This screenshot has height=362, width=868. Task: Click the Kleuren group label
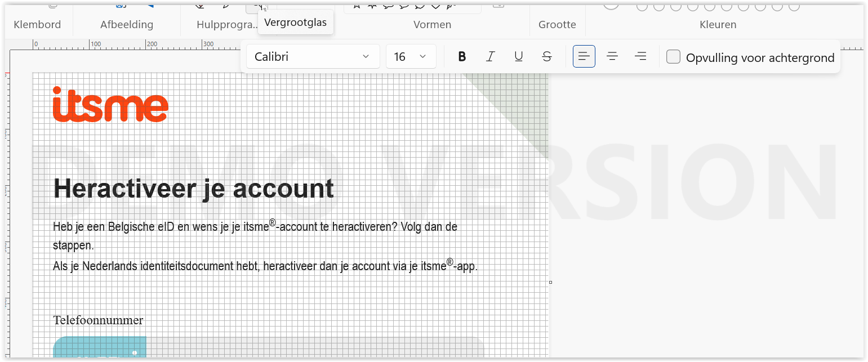[x=718, y=25]
